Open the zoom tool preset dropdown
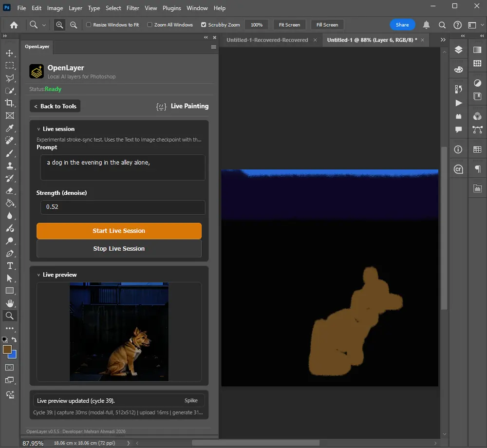This screenshot has height=448, width=487. tap(44, 25)
